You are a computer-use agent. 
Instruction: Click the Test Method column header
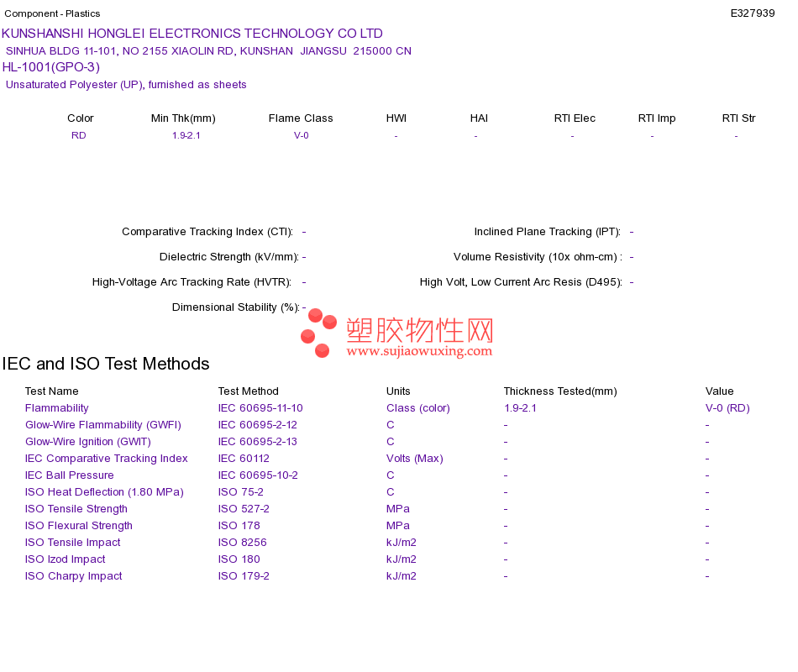[249, 391]
